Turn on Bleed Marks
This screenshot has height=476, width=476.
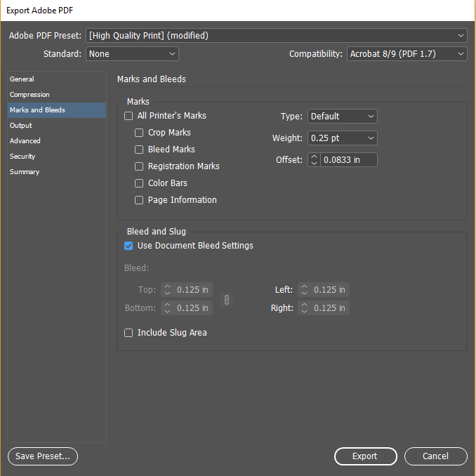[139, 150]
